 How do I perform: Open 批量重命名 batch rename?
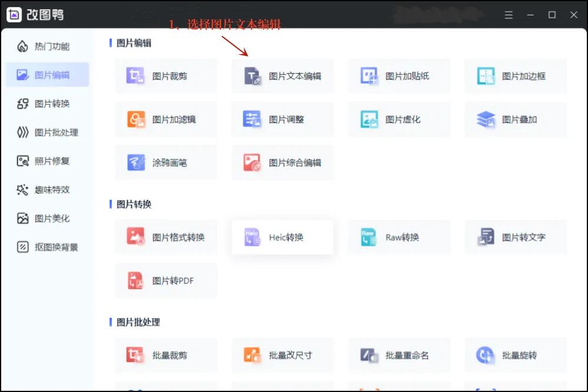click(x=399, y=355)
